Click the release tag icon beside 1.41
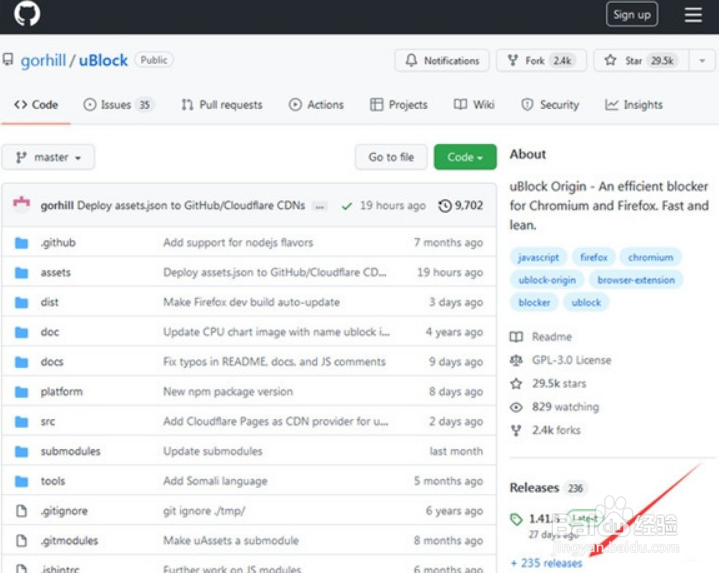 coord(516,519)
